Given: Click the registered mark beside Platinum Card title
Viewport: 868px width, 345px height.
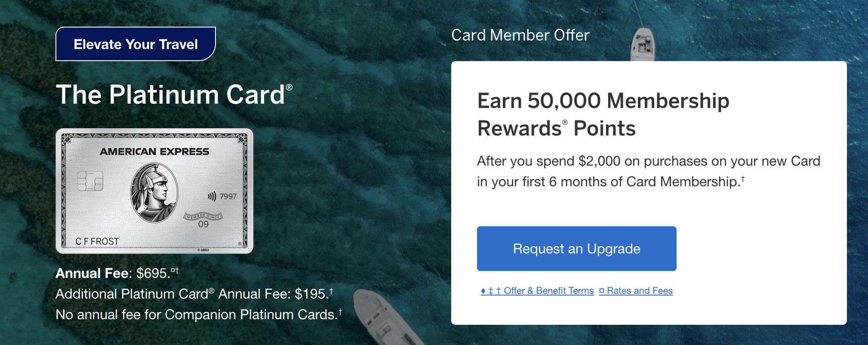Looking at the screenshot, I should point(289,87).
